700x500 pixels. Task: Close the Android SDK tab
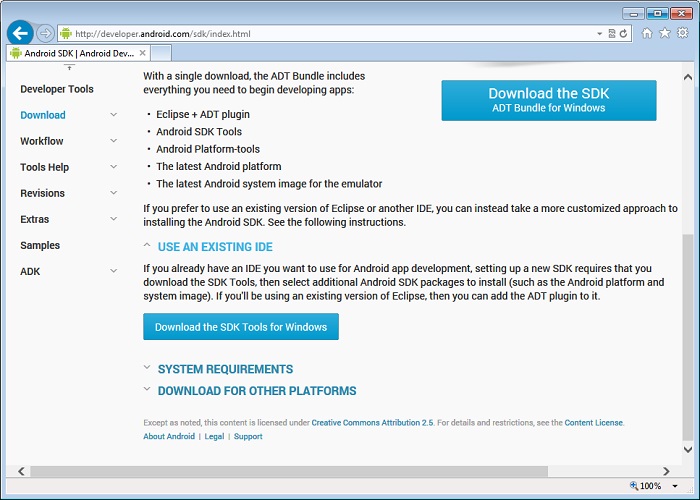click(142, 53)
